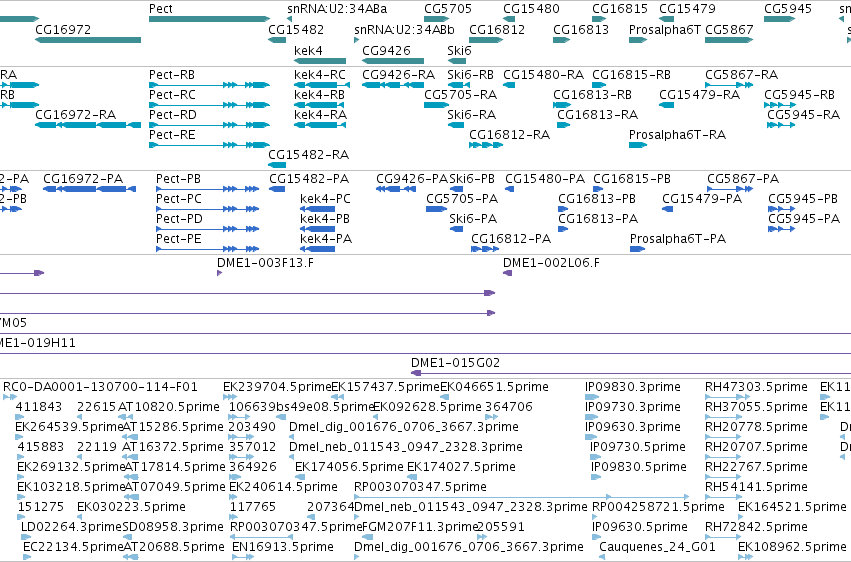The height and width of the screenshot is (562, 851).
Task: Select the EK174027.5prime EST label
Action: [461, 467]
